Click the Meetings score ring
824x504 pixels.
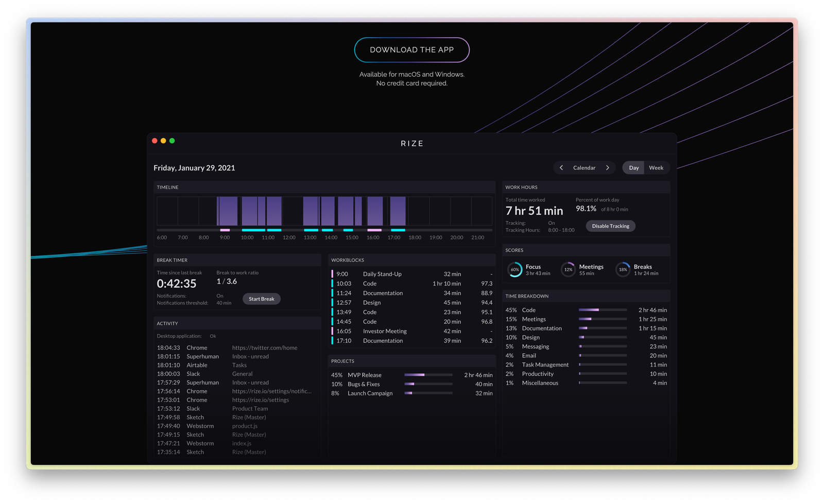click(568, 269)
